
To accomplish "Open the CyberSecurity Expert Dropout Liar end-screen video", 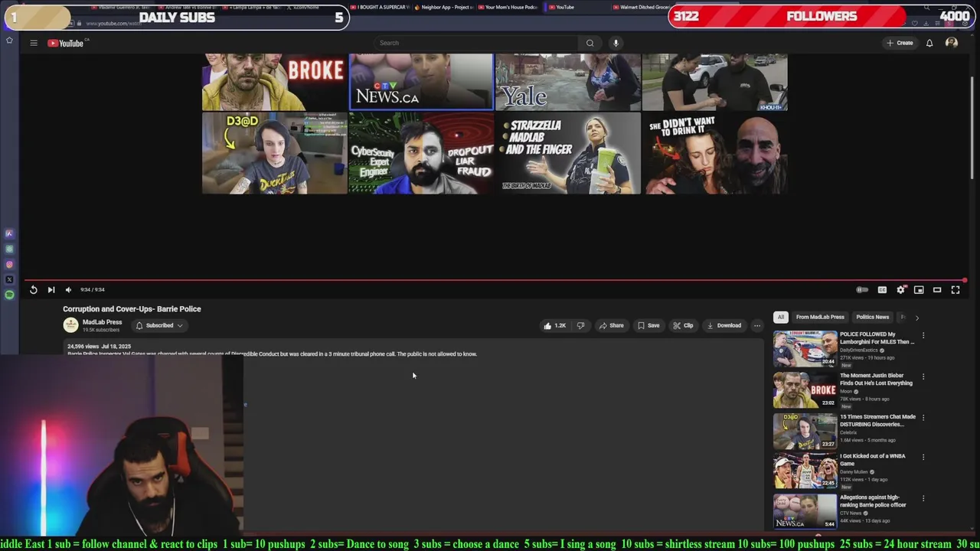I will tap(421, 153).
